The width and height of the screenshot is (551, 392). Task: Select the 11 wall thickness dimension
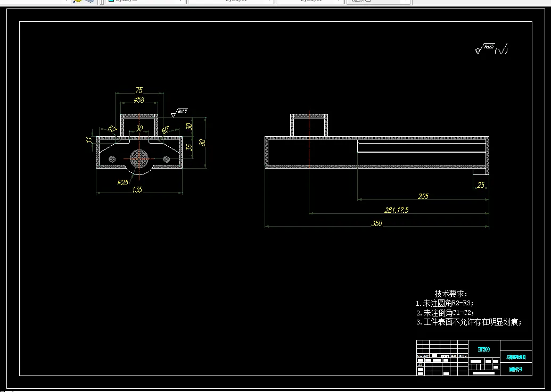pos(91,140)
